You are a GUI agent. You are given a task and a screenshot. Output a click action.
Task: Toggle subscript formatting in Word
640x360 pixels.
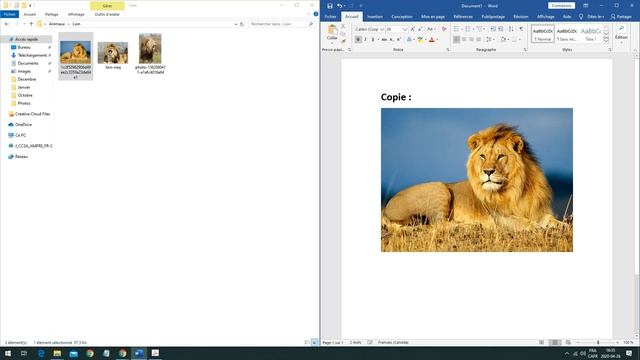coord(391,40)
